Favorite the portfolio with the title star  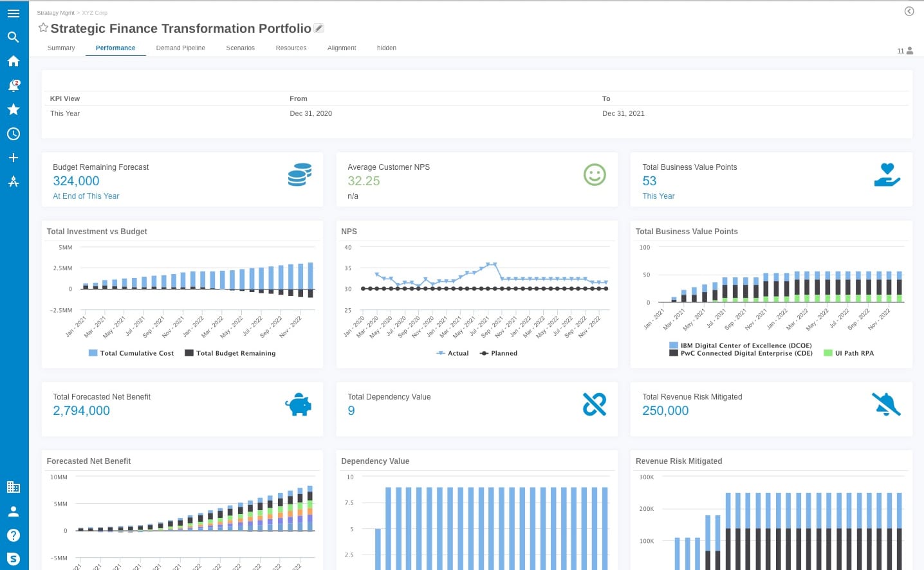pos(43,28)
